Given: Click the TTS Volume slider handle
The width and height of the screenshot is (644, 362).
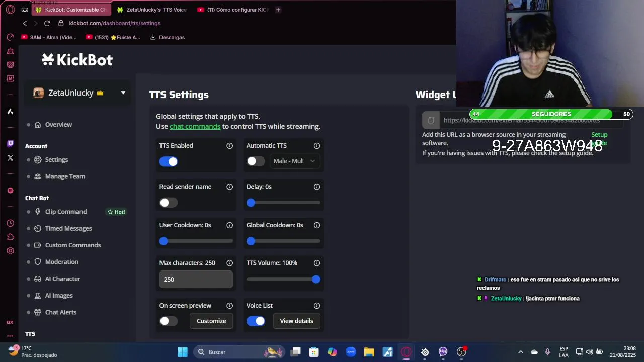Looking at the screenshot, I should coord(316,279).
